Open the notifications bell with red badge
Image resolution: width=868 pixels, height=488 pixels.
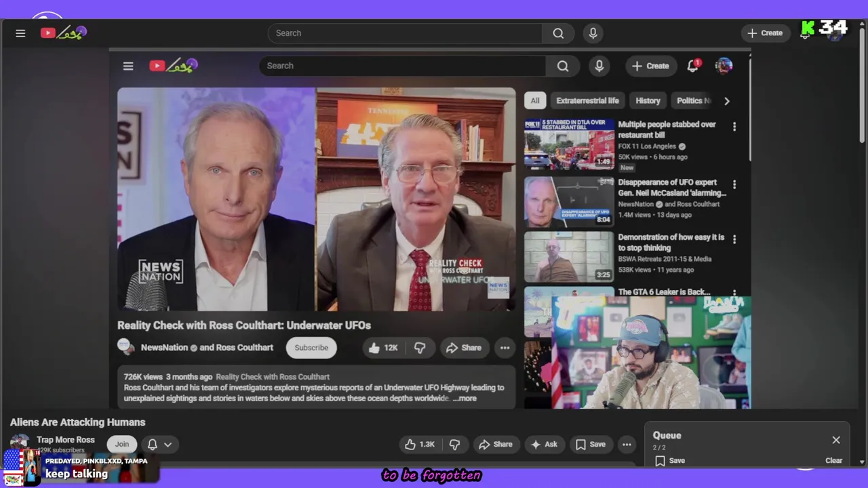click(x=693, y=66)
